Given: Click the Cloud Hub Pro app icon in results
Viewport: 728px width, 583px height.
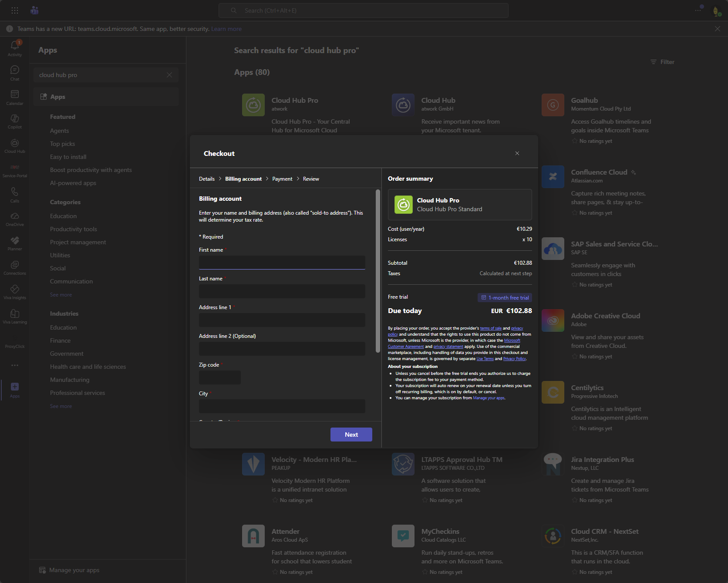Looking at the screenshot, I should (x=253, y=105).
